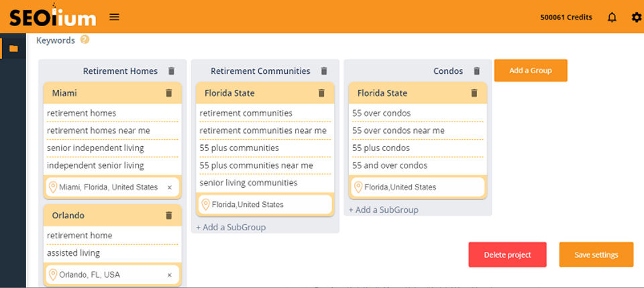
Task: Add a SubGroup under Retirement Communities
Action: click(231, 227)
